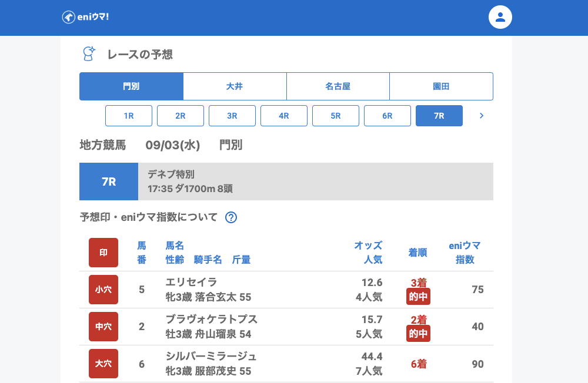Click the race prediction mascot icon
Viewport: 588px width, 383px height.
click(88, 54)
